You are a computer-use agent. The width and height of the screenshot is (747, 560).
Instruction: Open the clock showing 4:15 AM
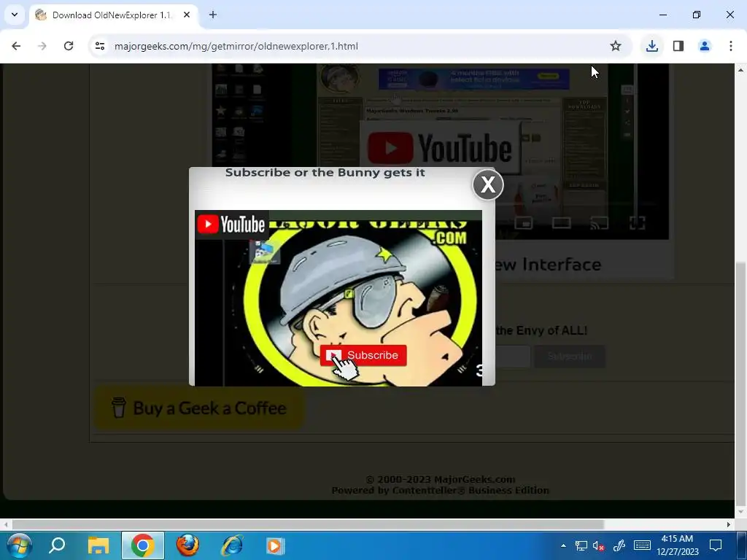pyautogui.click(x=677, y=545)
